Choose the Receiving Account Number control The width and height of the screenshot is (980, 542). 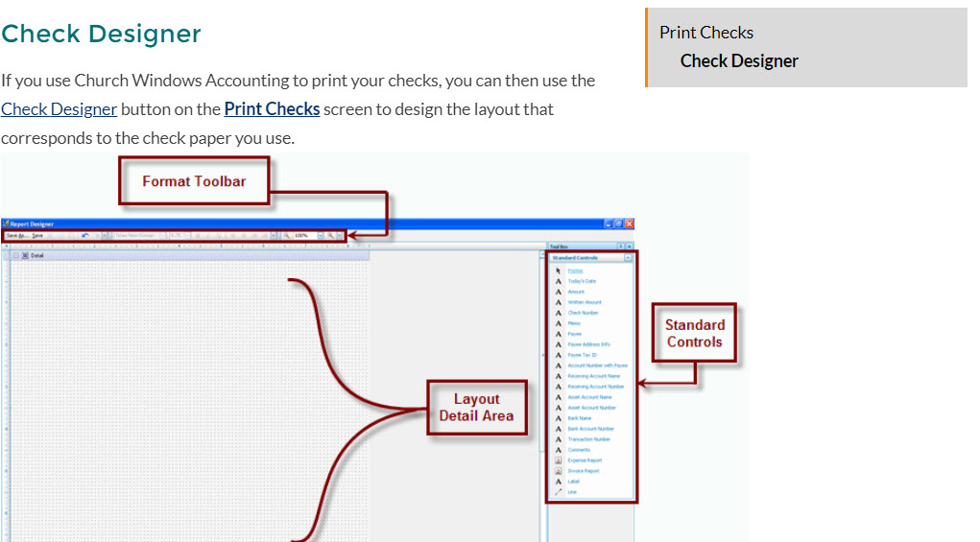(x=596, y=388)
